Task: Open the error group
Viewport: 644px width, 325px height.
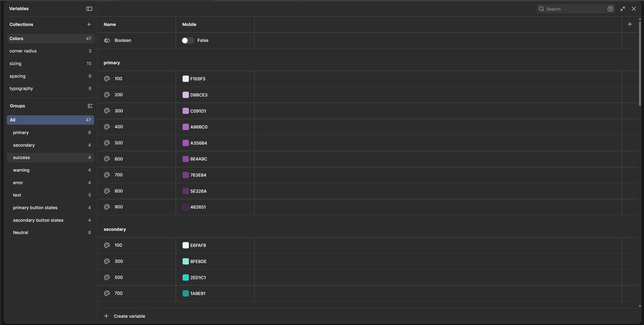Action: click(51, 182)
